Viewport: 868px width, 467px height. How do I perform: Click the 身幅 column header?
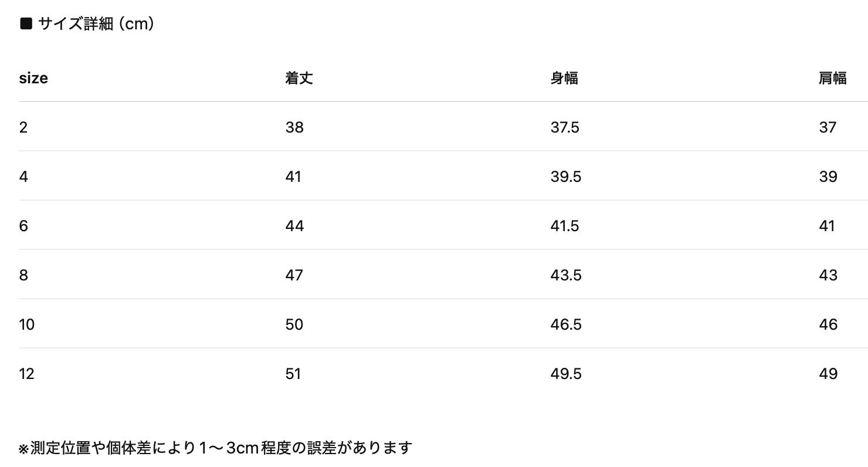pyautogui.click(x=564, y=78)
